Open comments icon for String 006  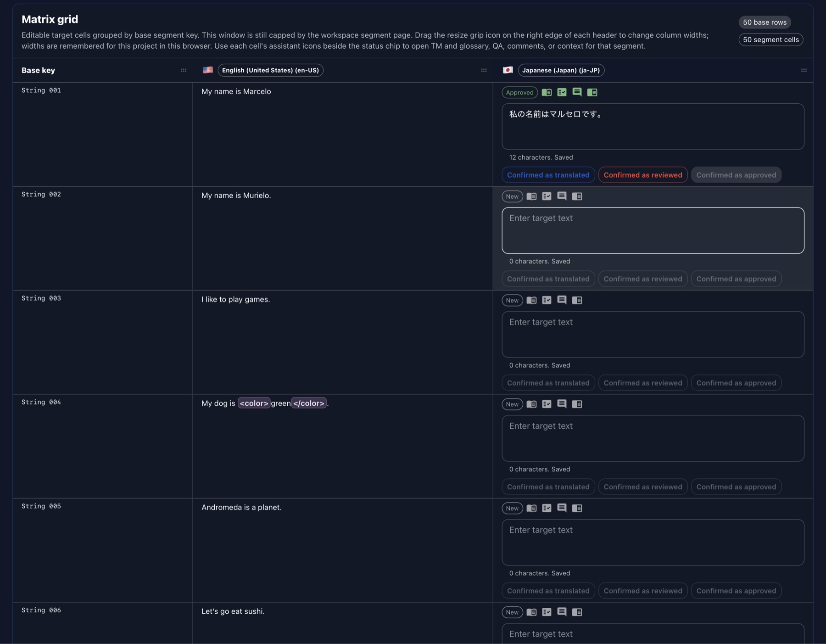click(x=562, y=612)
